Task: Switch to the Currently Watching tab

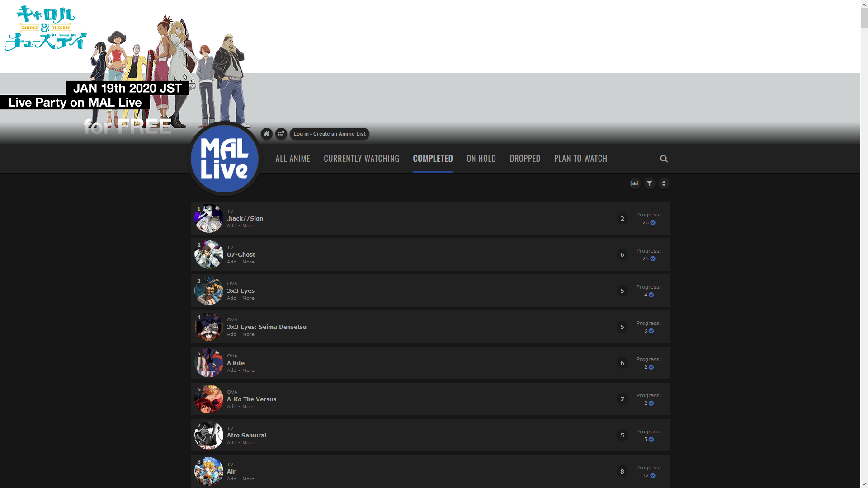Action: click(361, 159)
